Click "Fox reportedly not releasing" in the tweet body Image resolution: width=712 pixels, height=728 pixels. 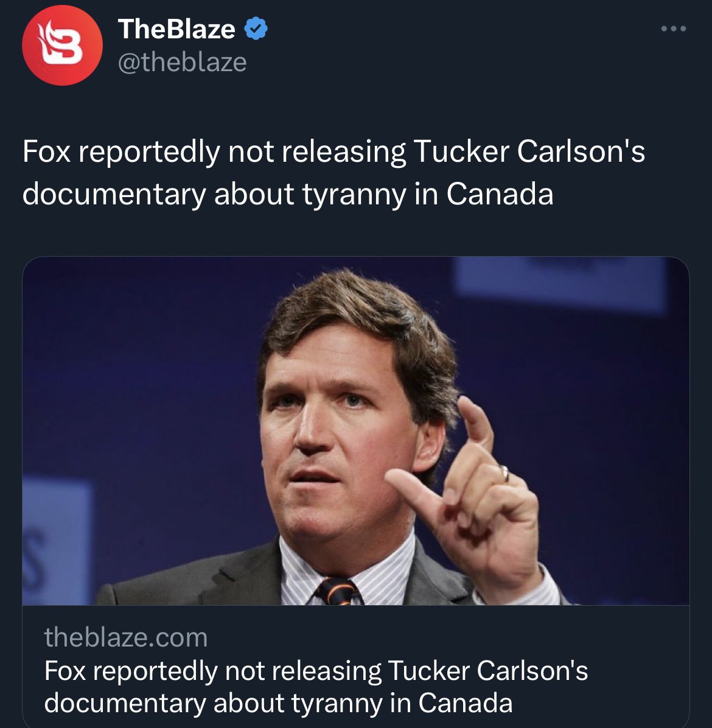[x=214, y=152]
